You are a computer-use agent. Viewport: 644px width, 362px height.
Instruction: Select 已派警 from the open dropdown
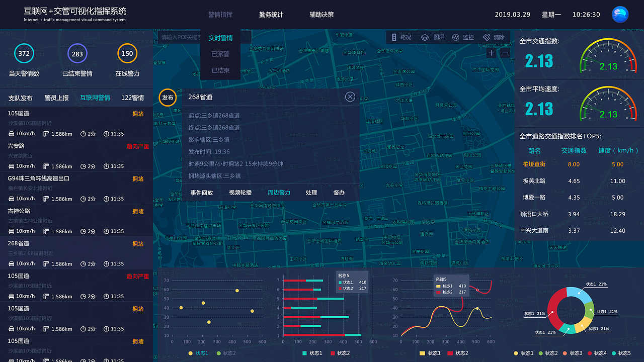click(220, 54)
